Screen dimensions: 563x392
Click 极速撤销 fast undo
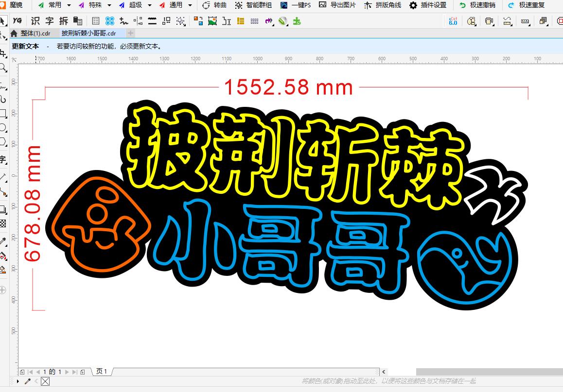[x=477, y=5]
